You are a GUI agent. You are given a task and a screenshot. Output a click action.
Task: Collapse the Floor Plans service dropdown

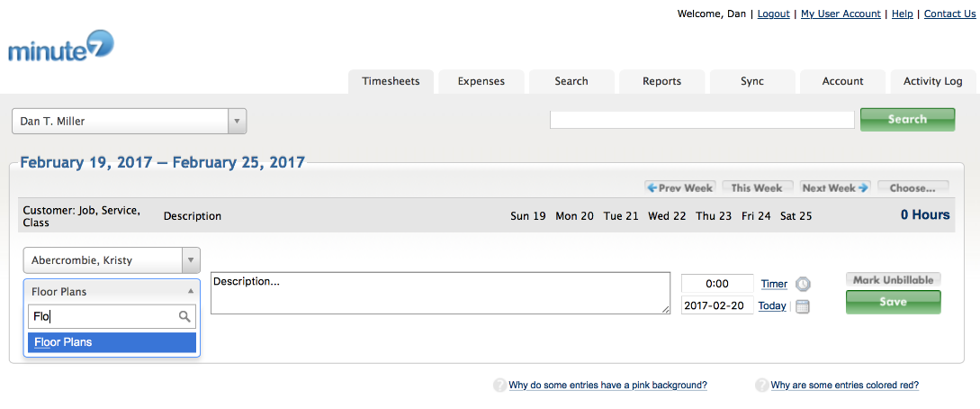pyautogui.click(x=112, y=291)
